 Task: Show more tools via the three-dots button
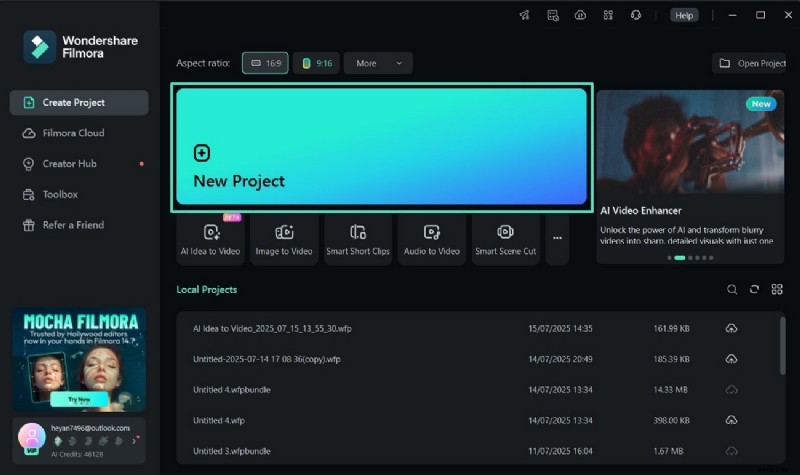pos(558,238)
